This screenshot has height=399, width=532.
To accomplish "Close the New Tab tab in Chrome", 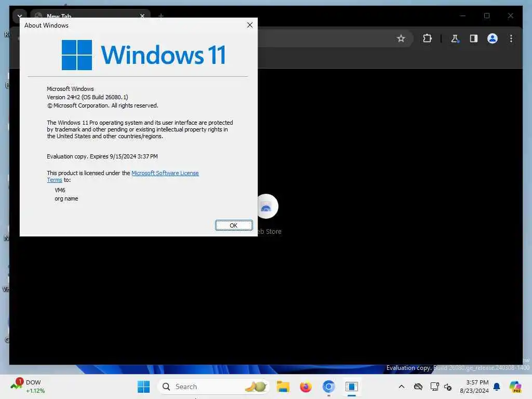I will pyautogui.click(x=142, y=16).
